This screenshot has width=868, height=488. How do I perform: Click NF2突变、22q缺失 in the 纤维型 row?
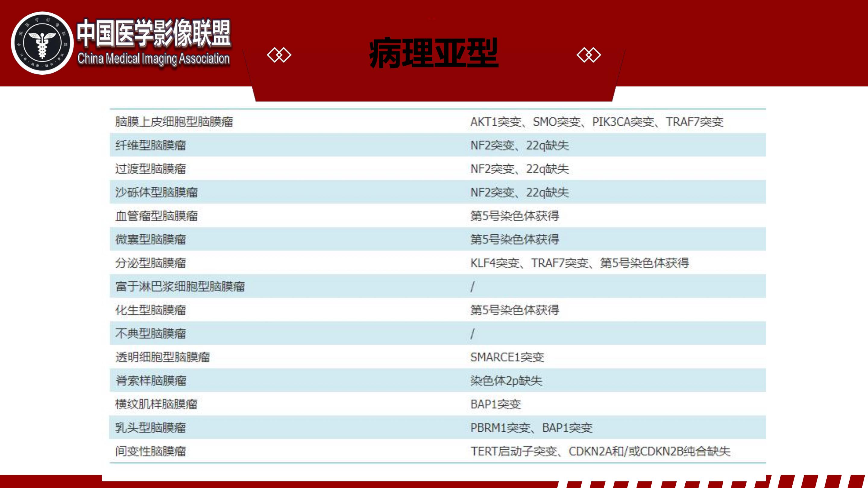520,145
